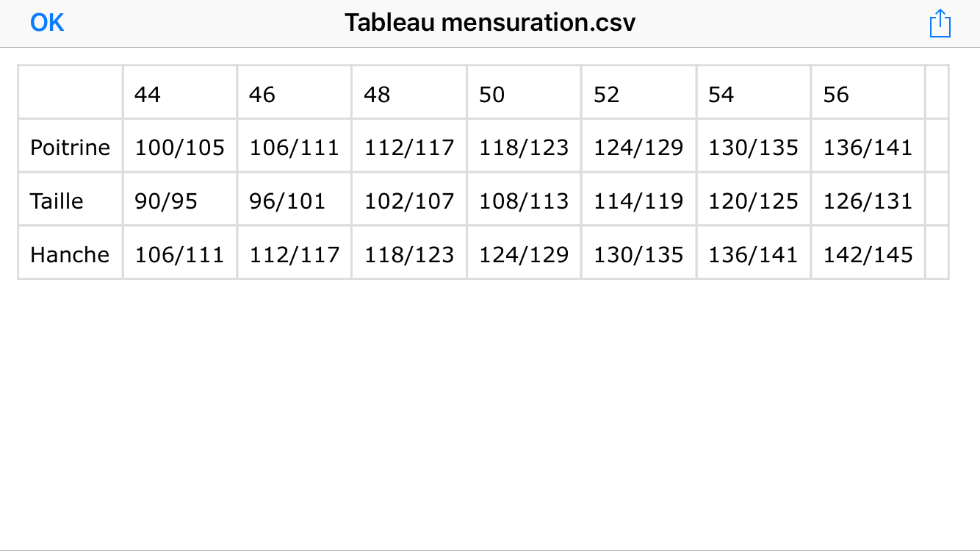Tap the Hanche cell 106/111

(x=179, y=254)
